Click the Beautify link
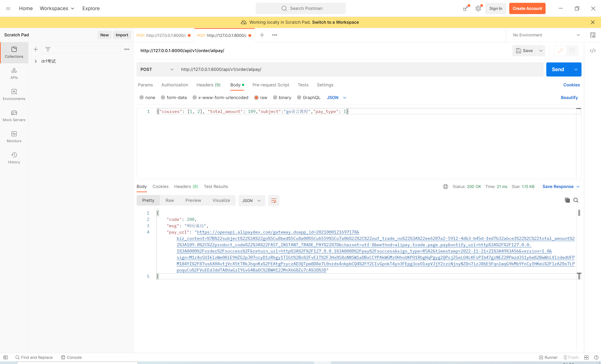The width and height of the screenshot is (601, 364). [569, 98]
